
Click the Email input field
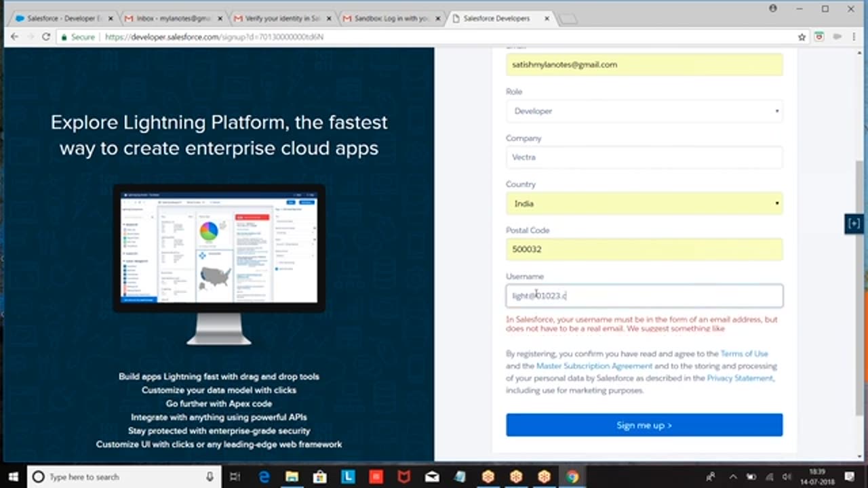pos(644,64)
